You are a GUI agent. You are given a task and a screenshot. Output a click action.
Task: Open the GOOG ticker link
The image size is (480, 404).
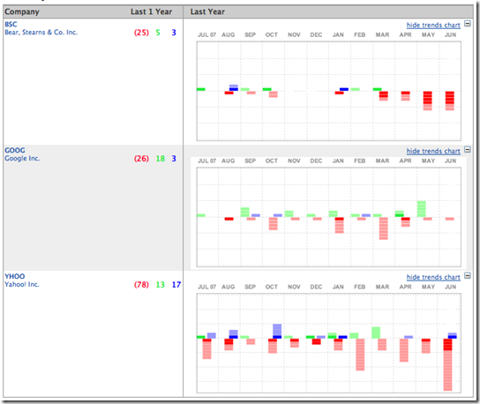tap(15, 150)
